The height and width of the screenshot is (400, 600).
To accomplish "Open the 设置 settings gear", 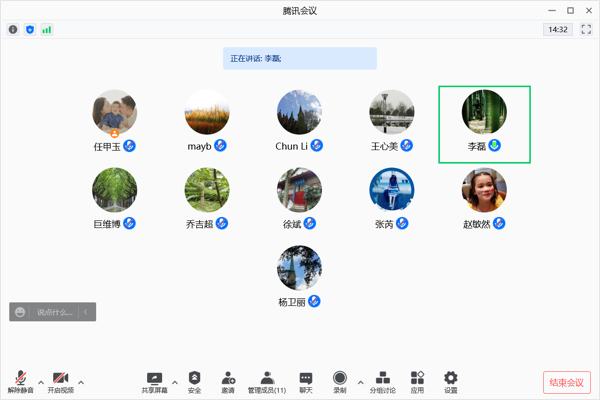I will pyautogui.click(x=451, y=381).
